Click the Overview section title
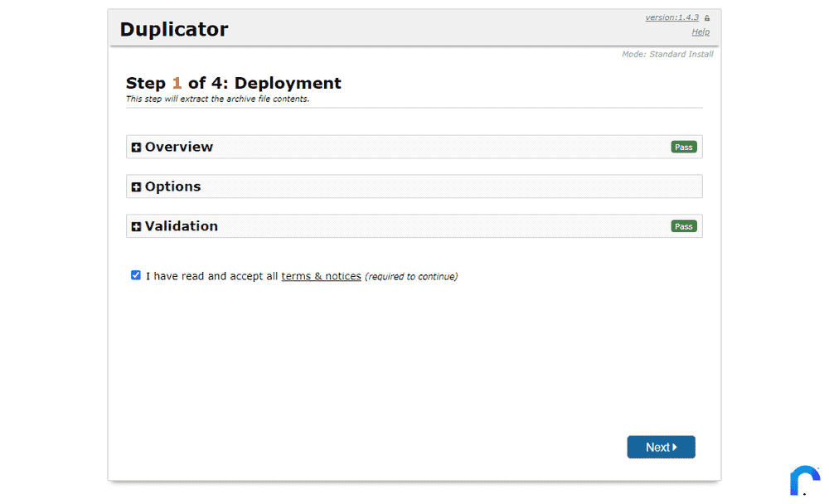 click(179, 147)
